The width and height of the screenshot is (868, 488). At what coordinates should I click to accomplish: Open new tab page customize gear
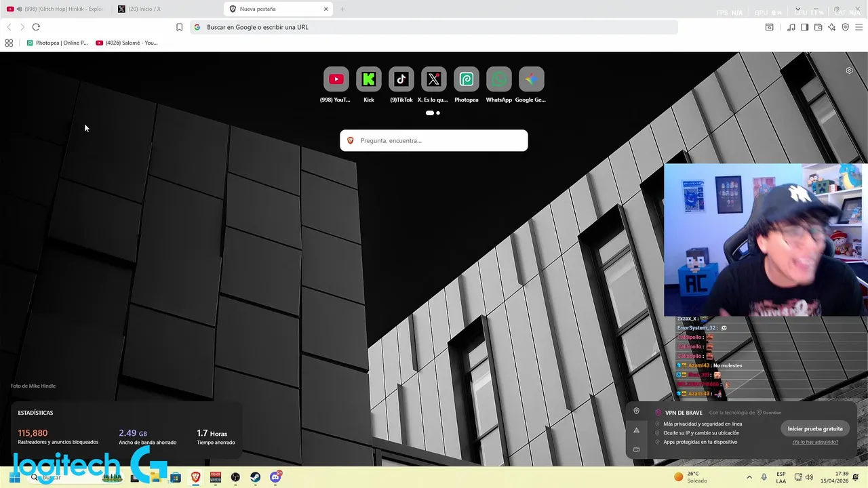pyautogui.click(x=849, y=70)
